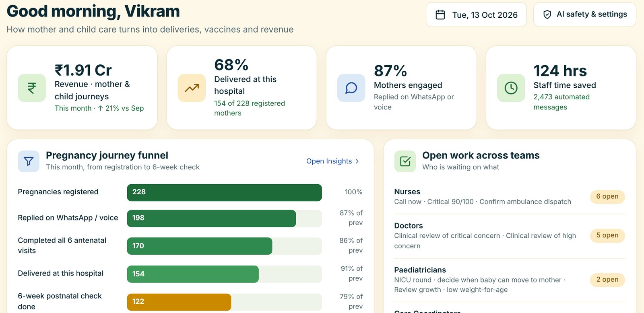The height and width of the screenshot is (313, 644).
Task: Click the Replied on WhatsApp bar showing 198
Action: (211, 218)
